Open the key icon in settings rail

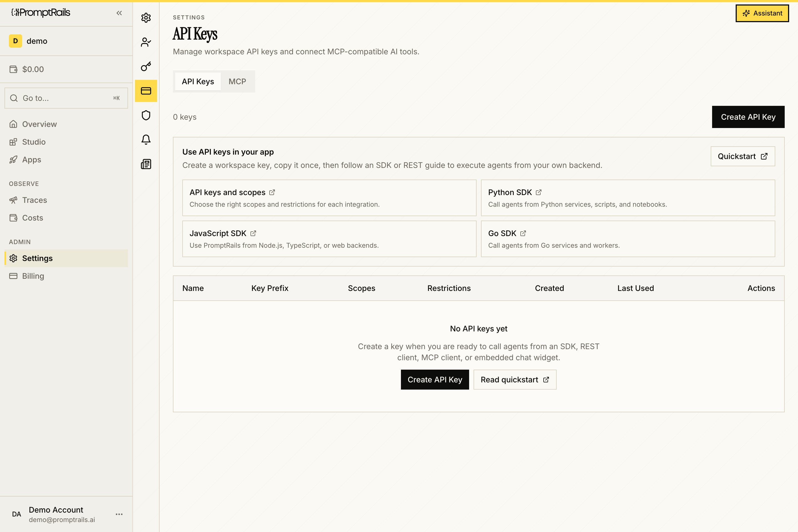(146, 66)
